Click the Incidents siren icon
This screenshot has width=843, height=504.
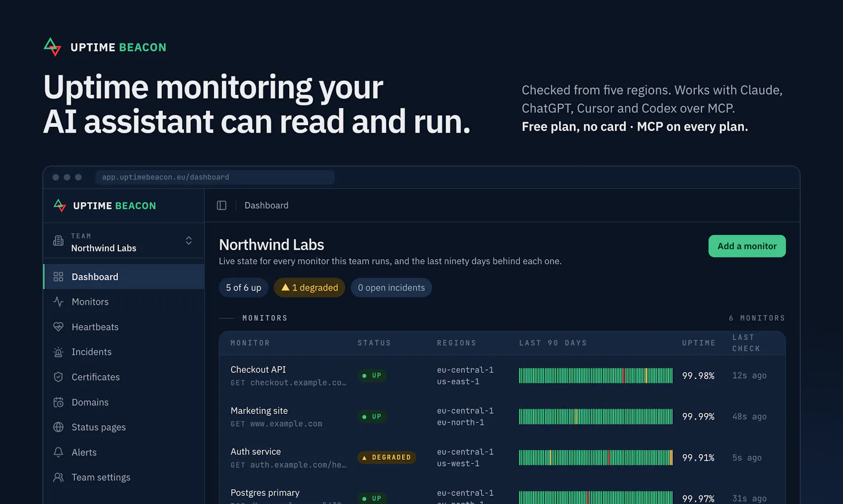[58, 352]
